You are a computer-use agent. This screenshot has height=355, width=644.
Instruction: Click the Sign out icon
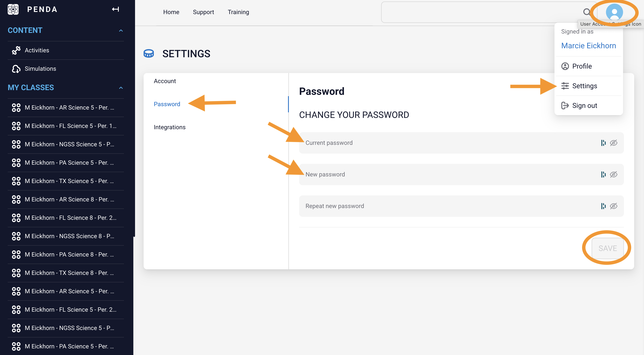click(x=565, y=105)
